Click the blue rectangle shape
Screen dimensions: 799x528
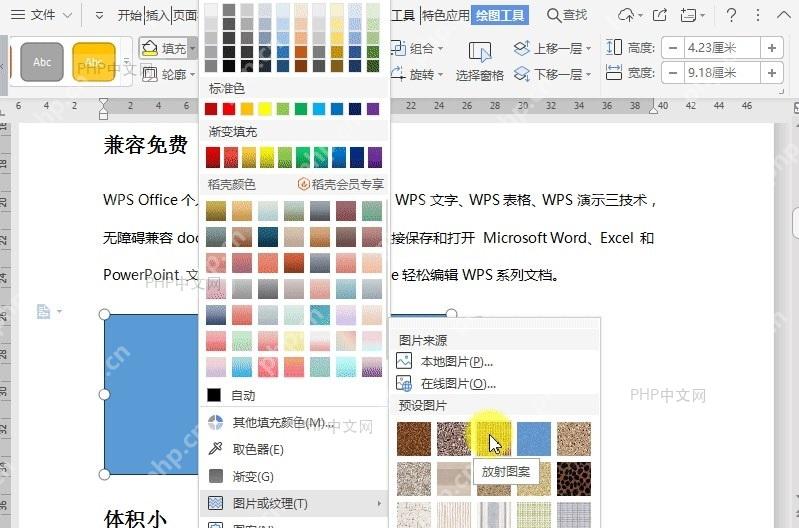(151, 394)
